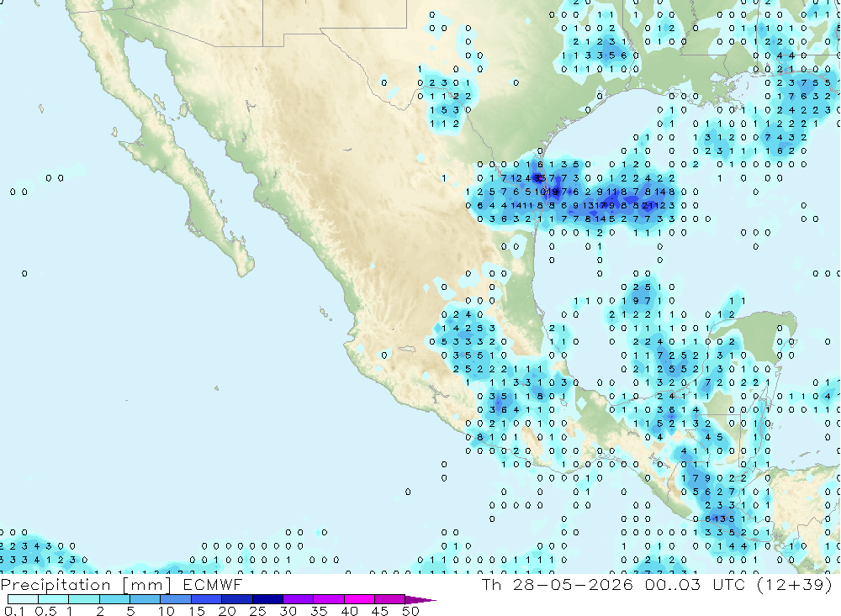Image resolution: width=841 pixels, height=616 pixels.
Task: Select the 35–40 mm legend color swatch
Action: coord(329,599)
